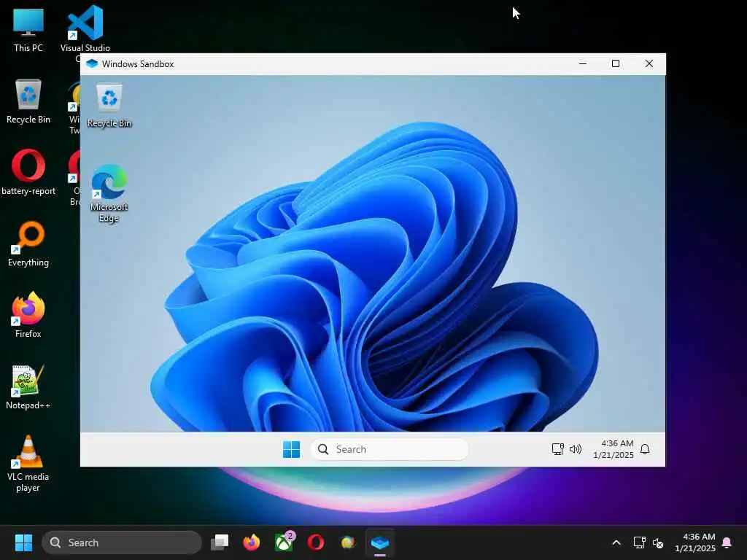Image resolution: width=747 pixels, height=560 pixels.
Task: Close the Windows Sandbox window
Action: (x=649, y=63)
